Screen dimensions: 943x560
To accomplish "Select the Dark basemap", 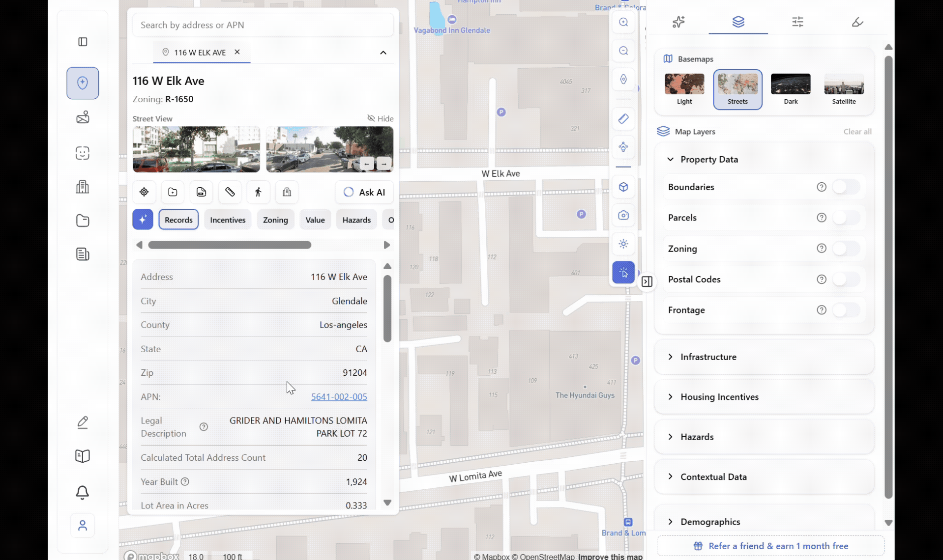I will click(791, 89).
